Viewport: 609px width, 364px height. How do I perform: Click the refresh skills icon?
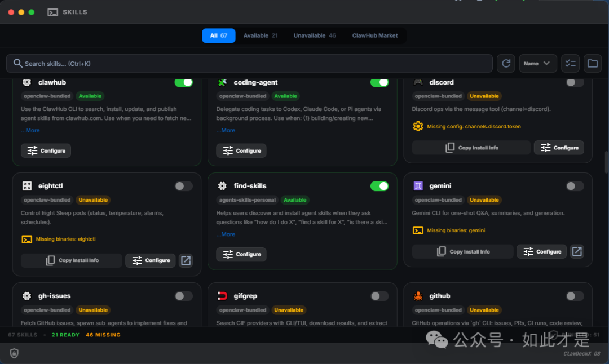[x=506, y=63]
